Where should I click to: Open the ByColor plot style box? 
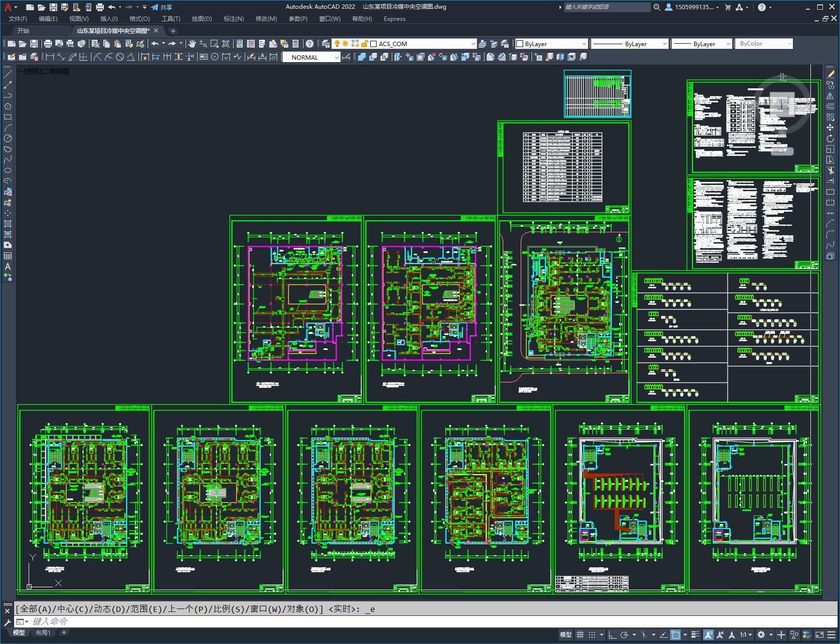click(764, 44)
